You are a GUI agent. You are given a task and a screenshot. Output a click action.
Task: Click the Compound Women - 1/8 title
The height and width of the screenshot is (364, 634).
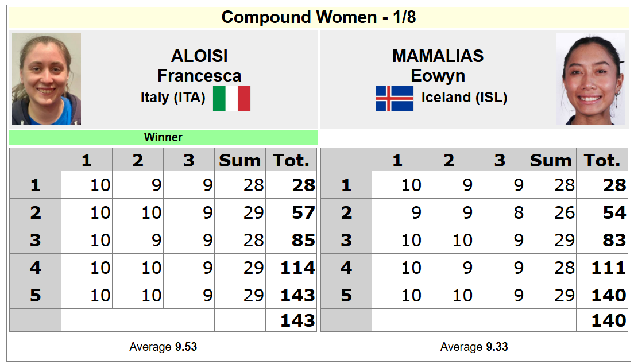pyautogui.click(x=318, y=17)
